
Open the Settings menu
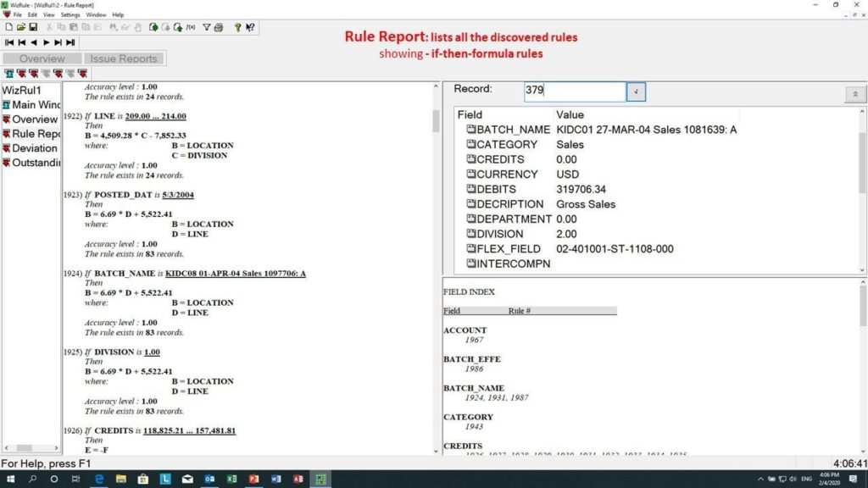pos(70,14)
